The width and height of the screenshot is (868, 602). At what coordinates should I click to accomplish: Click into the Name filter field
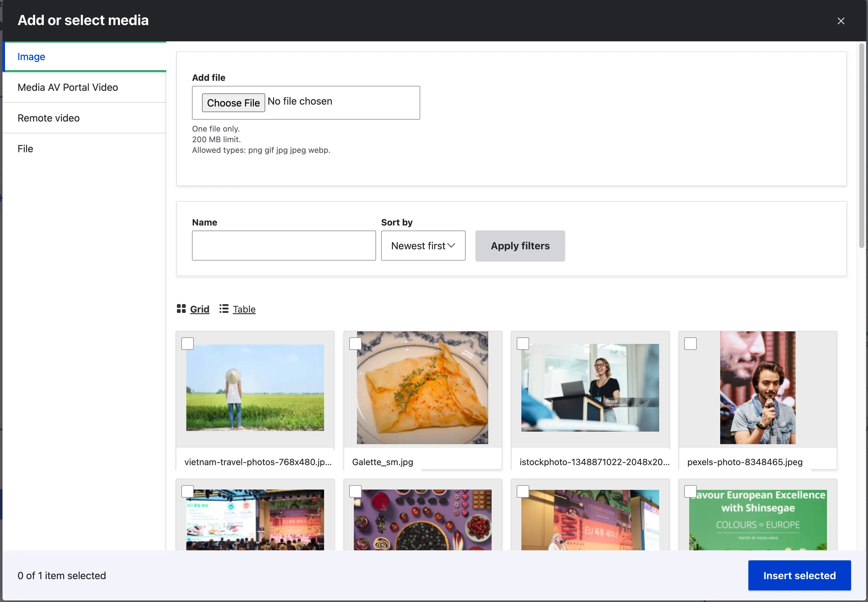pos(284,246)
